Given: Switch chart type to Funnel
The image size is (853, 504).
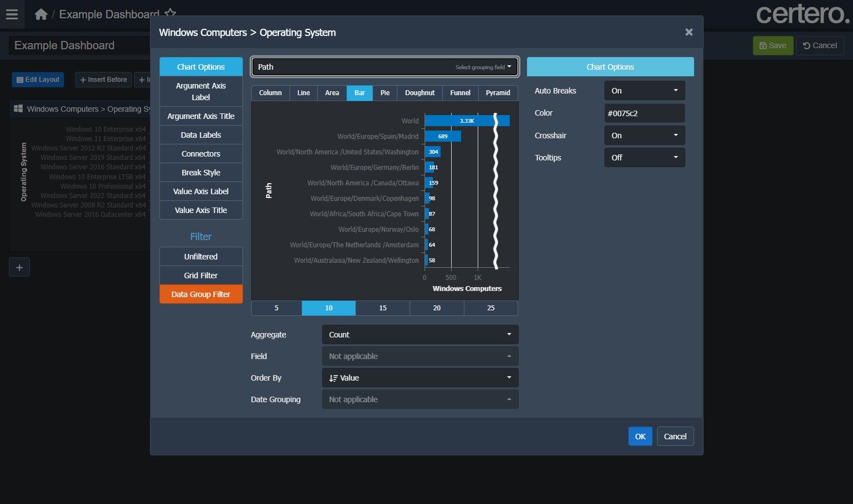Looking at the screenshot, I should click(460, 93).
